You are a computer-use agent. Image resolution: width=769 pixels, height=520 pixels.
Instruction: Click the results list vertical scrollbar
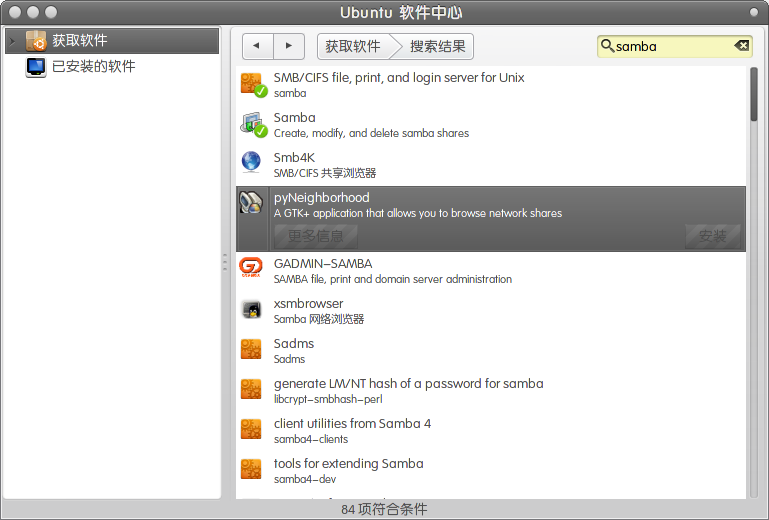[x=754, y=94]
